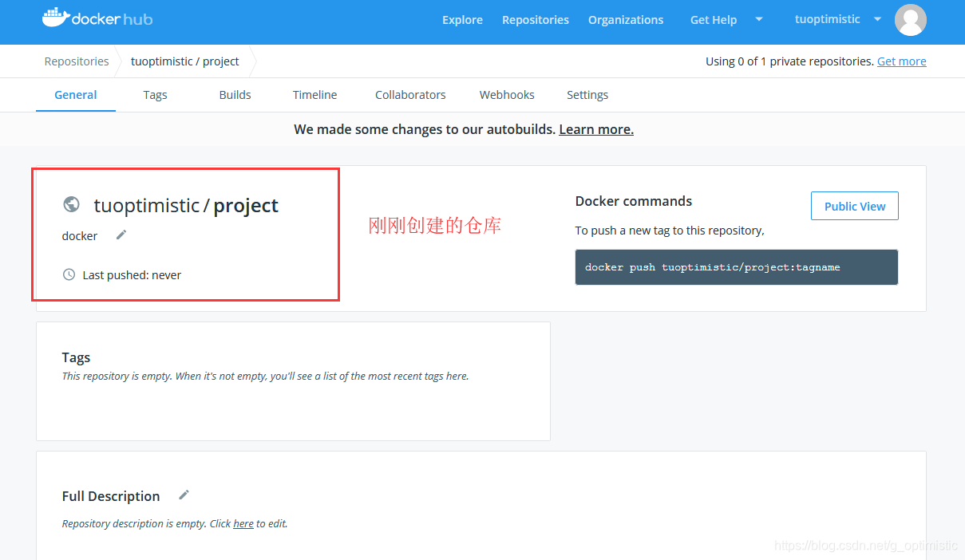Image resolution: width=965 pixels, height=560 pixels.
Task: Open the Learn more autobuilds link
Action: tap(596, 129)
